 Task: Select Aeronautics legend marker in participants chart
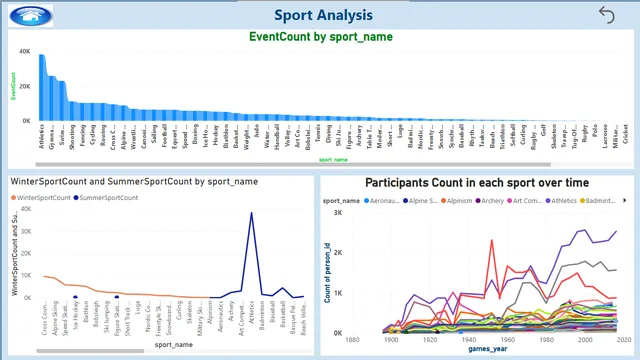point(367,201)
